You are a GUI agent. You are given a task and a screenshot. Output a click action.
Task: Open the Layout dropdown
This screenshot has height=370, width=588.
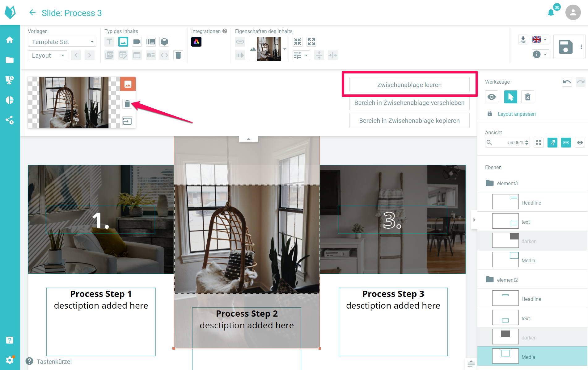tap(47, 56)
